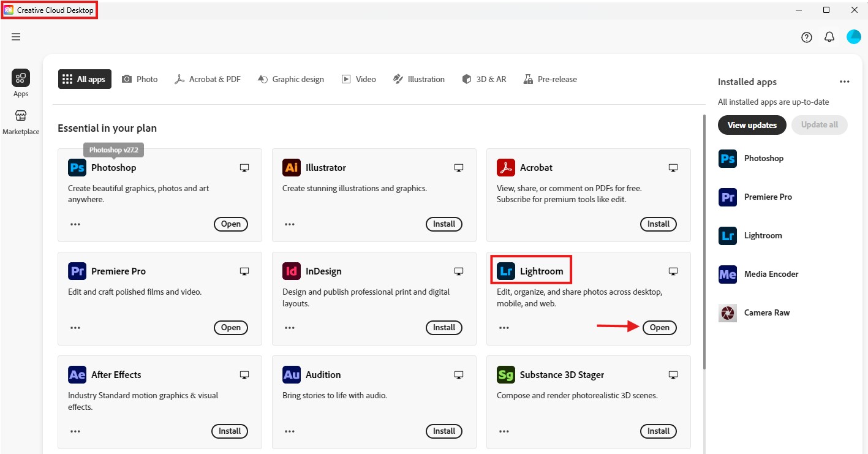Click the Photoshop icon in Installed apps
This screenshot has height=454, width=868.
click(728, 159)
